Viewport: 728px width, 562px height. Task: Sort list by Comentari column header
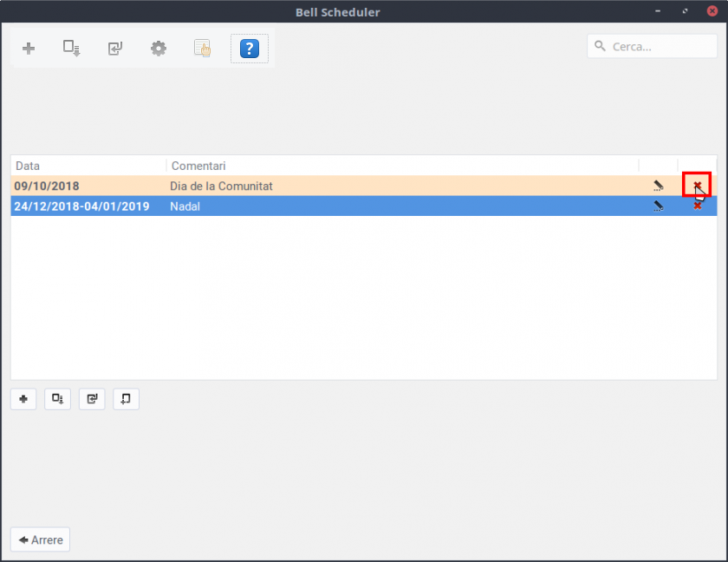(399, 166)
